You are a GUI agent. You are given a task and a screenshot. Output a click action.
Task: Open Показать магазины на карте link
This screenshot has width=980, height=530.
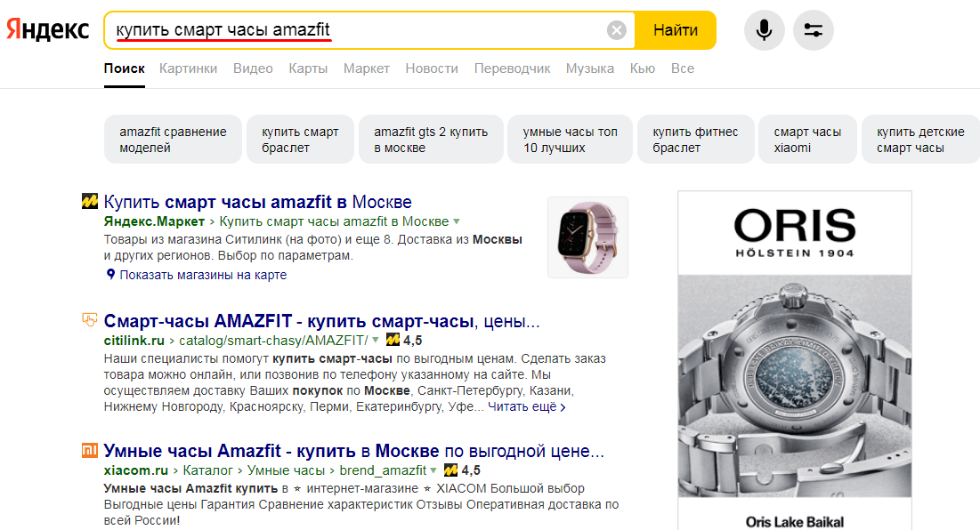coord(203,275)
